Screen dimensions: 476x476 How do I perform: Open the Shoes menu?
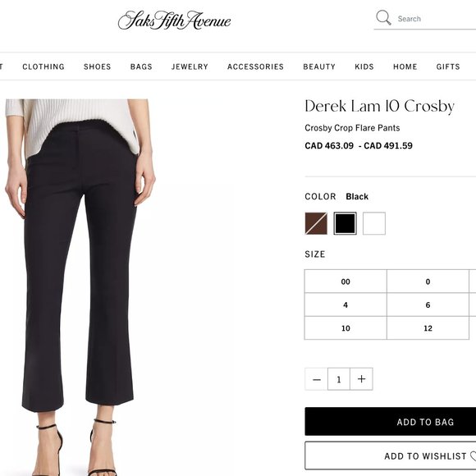(98, 66)
